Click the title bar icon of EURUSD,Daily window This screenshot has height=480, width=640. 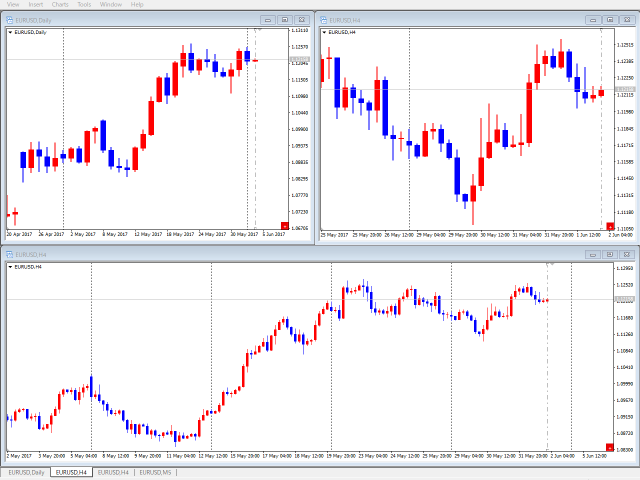(x=10, y=19)
